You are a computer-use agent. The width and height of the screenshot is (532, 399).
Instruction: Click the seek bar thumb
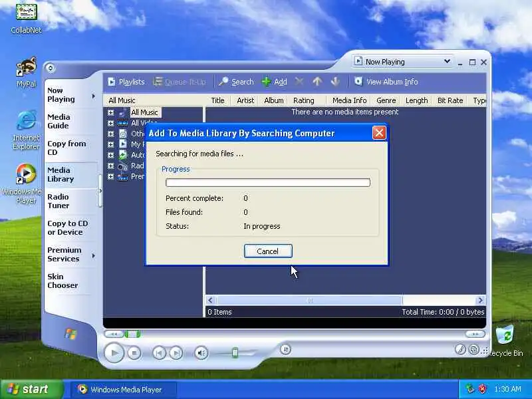coord(132,334)
